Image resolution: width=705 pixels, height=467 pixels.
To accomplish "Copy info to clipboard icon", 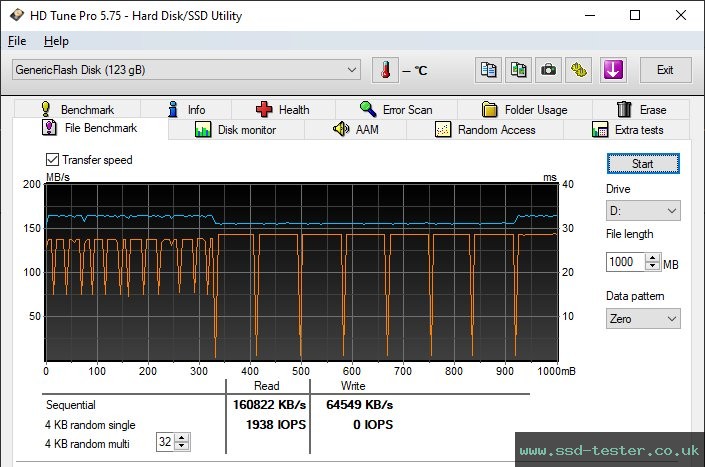I will pyautogui.click(x=488, y=70).
